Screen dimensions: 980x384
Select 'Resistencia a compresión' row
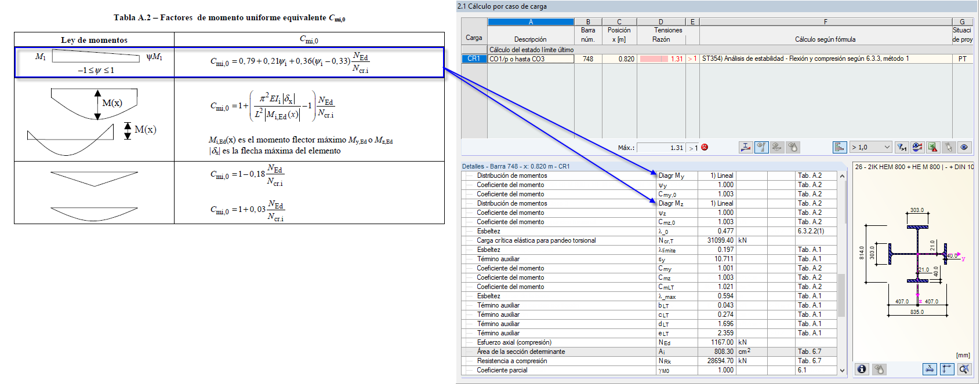(x=649, y=361)
